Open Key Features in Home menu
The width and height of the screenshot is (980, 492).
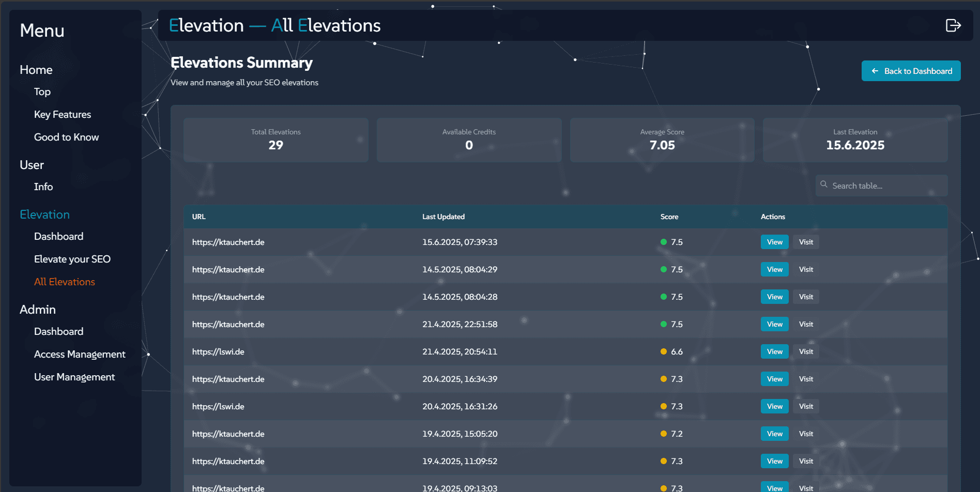point(63,114)
